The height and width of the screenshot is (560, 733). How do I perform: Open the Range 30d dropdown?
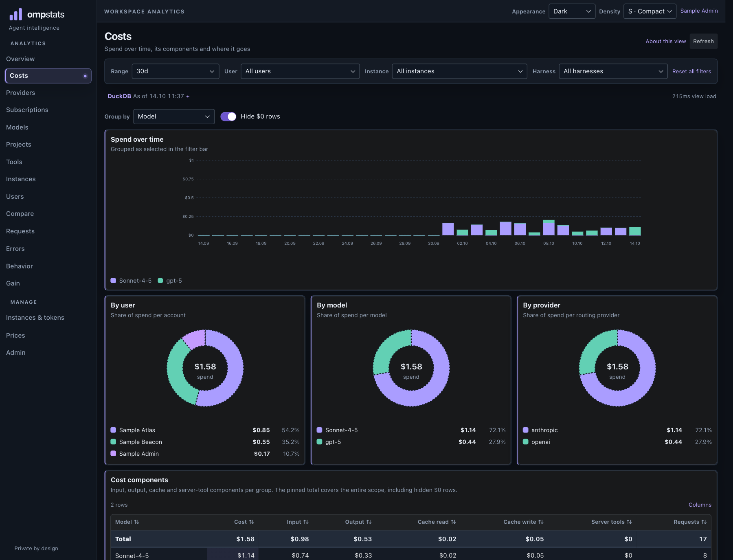pyautogui.click(x=176, y=71)
